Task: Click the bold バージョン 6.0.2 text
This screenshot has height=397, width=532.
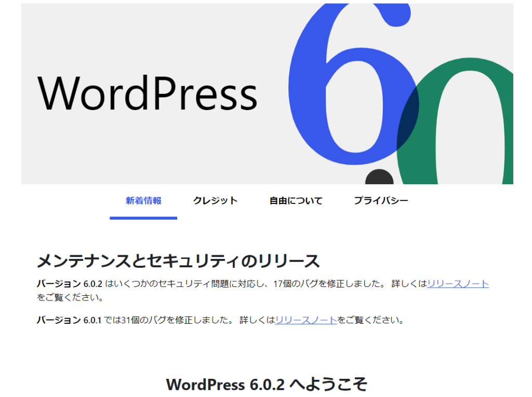Action: click(x=70, y=284)
